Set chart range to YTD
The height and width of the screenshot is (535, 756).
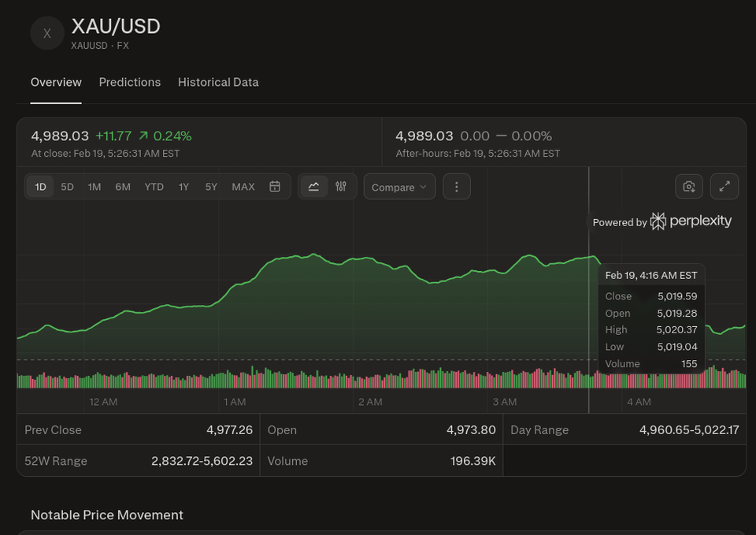point(154,187)
